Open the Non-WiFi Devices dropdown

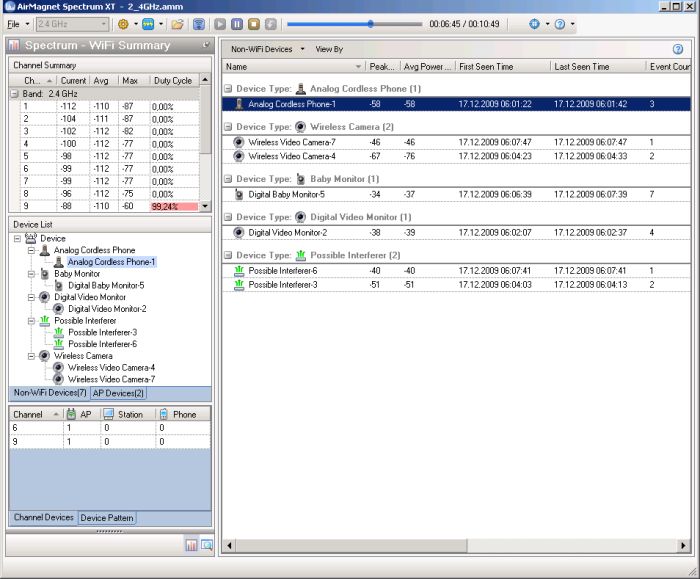click(x=267, y=48)
